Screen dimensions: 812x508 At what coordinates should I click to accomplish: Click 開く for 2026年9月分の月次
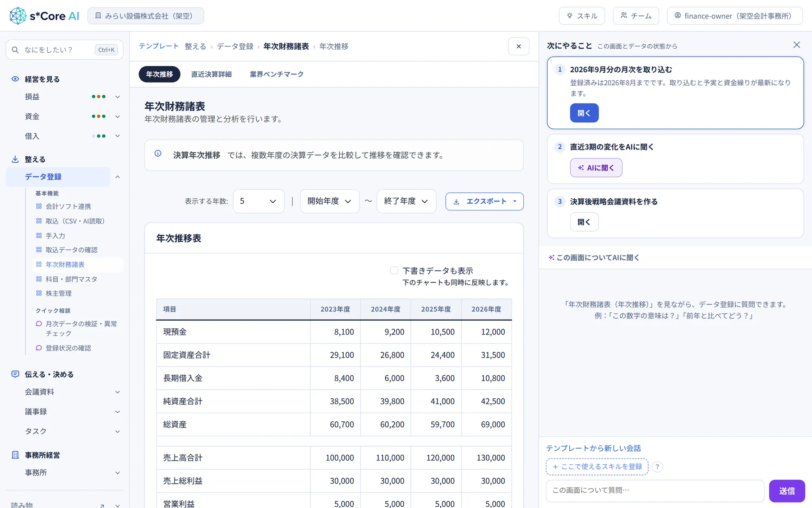[584, 113]
